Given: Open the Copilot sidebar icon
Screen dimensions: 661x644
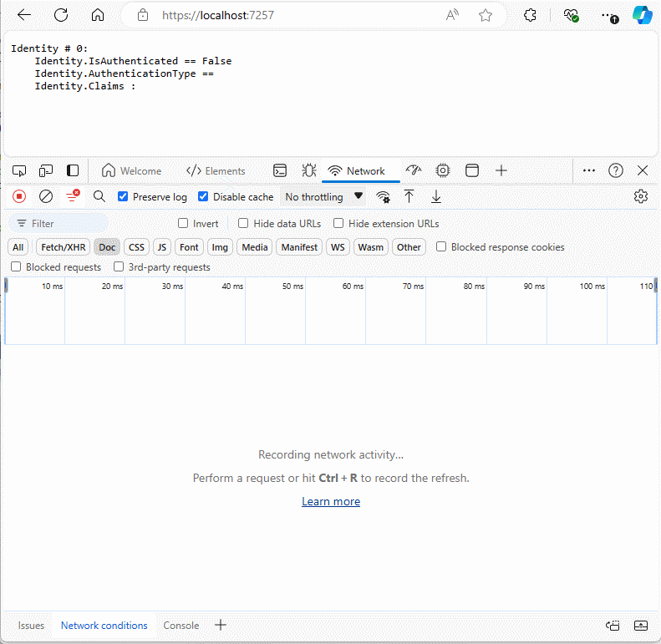Looking at the screenshot, I should [643, 15].
